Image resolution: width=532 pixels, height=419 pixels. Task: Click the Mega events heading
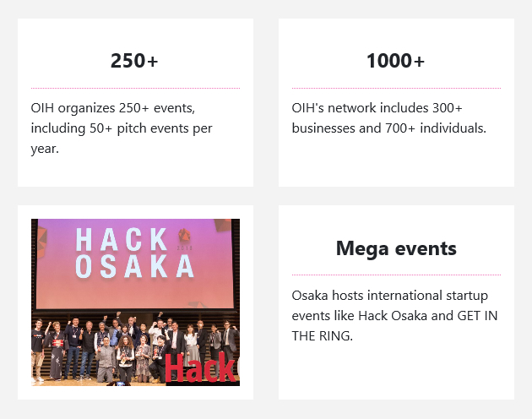(396, 248)
